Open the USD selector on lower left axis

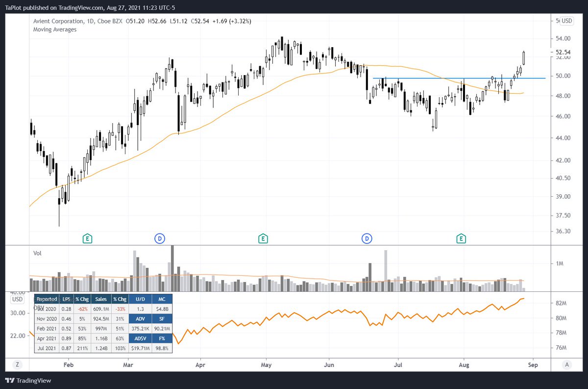coord(18,299)
